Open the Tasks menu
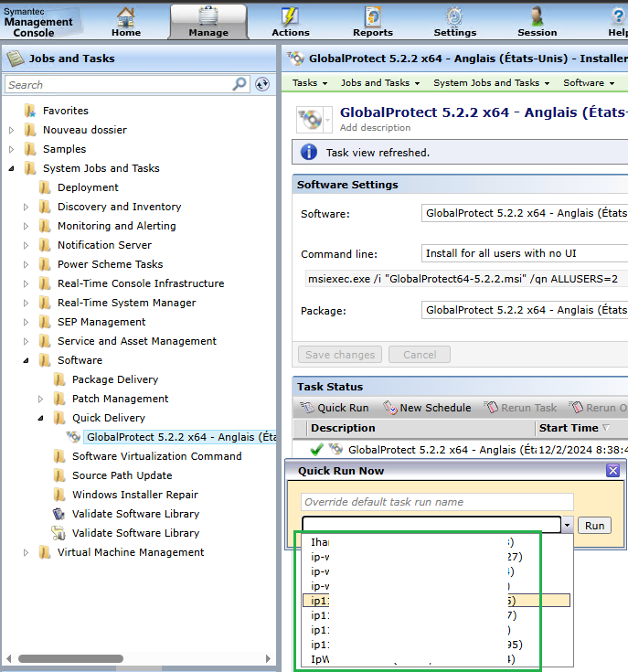This screenshot has width=628, height=672. 310,82
